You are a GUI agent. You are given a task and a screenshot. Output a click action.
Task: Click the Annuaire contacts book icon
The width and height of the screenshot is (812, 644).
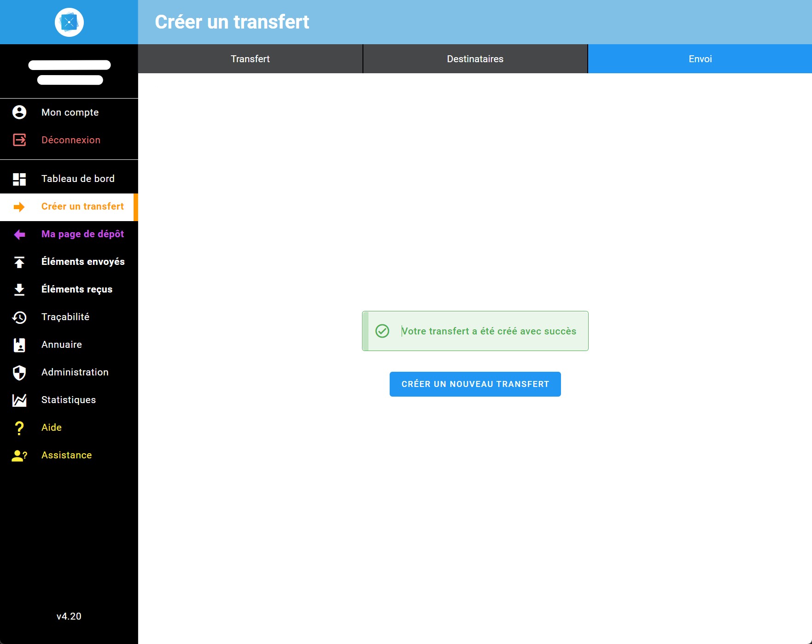(19, 345)
